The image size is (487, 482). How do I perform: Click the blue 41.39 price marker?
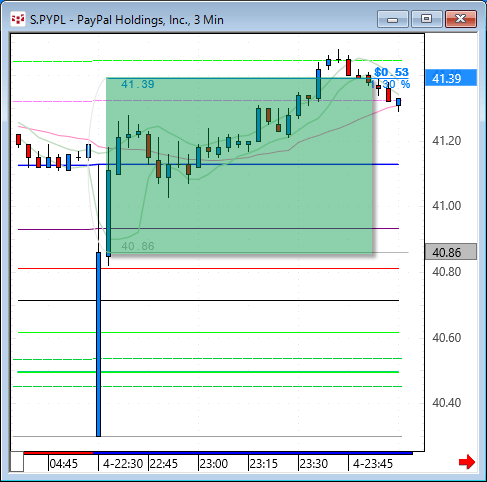pyautogui.click(x=451, y=78)
